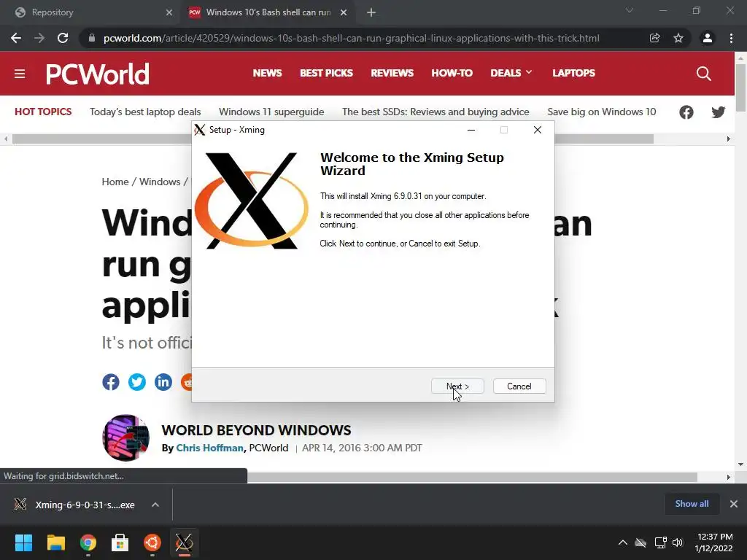Open Microsoft Store from taskbar
Image resolution: width=747 pixels, height=560 pixels.
coord(120,542)
